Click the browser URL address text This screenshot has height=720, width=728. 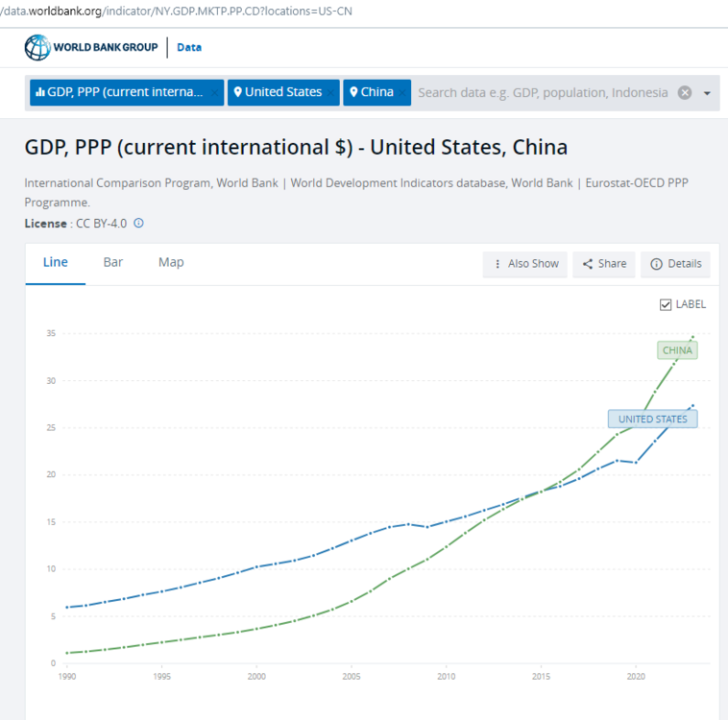177,12
